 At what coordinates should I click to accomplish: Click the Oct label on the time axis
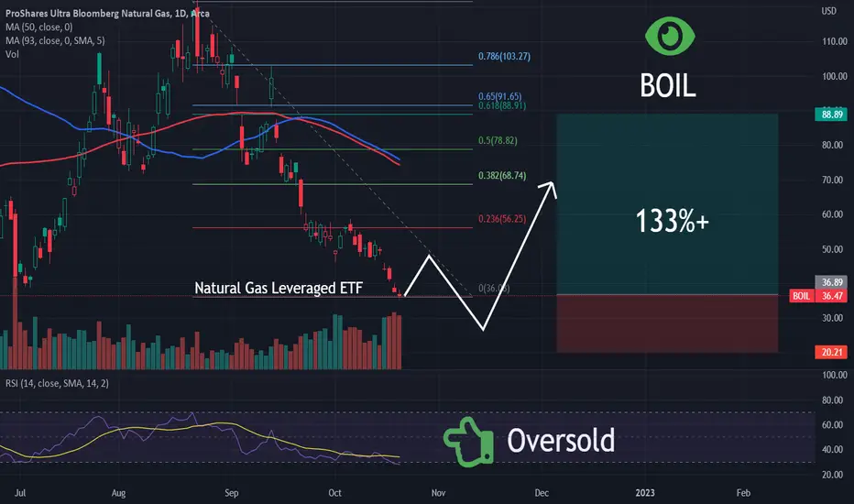pos(334,493)
